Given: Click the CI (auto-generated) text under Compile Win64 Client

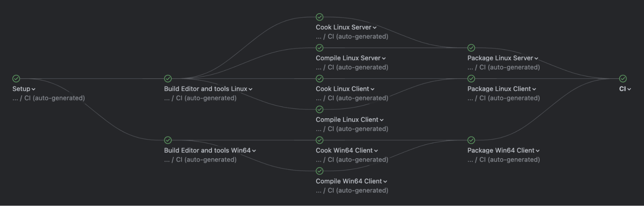Looking at the screenshot, I should pyautogui.click(x=358, y=191).
